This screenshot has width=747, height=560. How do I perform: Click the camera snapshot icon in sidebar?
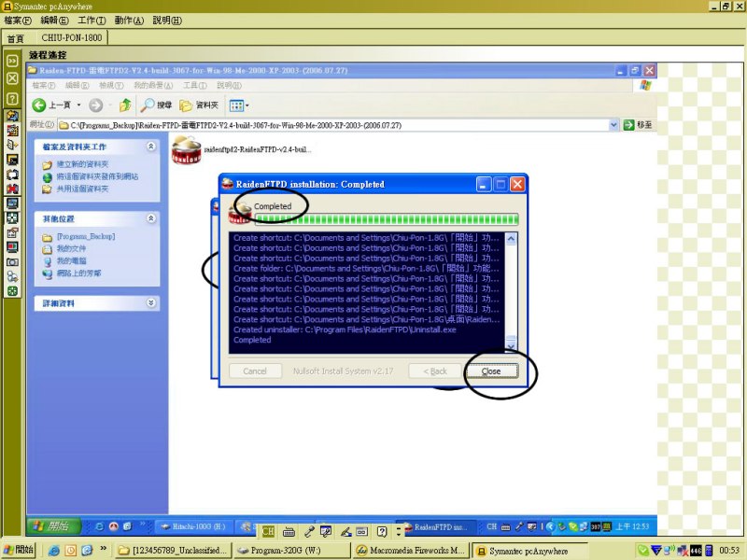12,262
